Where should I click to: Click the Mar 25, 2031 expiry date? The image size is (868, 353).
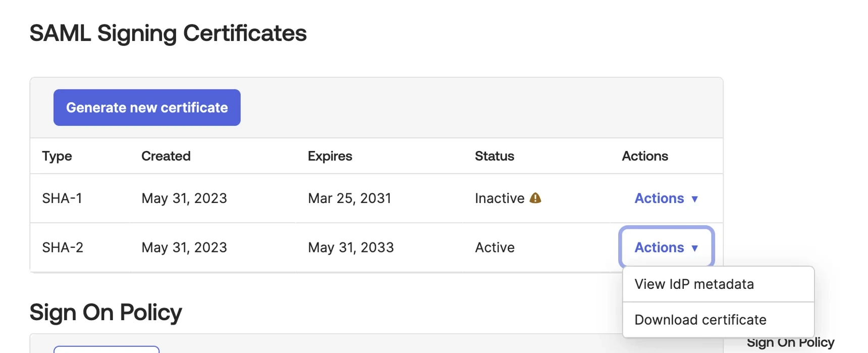[349, 198]
